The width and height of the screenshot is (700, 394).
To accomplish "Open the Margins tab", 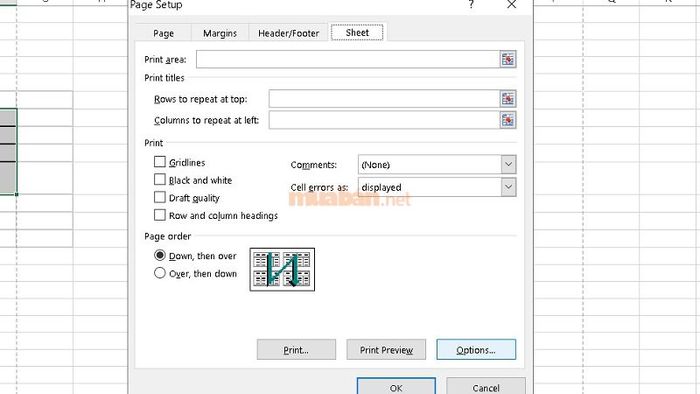I will [x=220, y=33].
